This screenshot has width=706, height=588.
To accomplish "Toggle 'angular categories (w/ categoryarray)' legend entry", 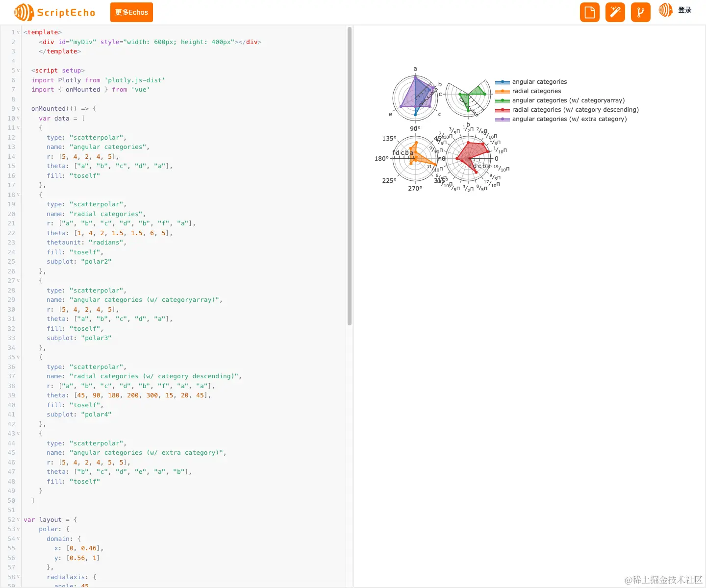I will click(560, 100).
